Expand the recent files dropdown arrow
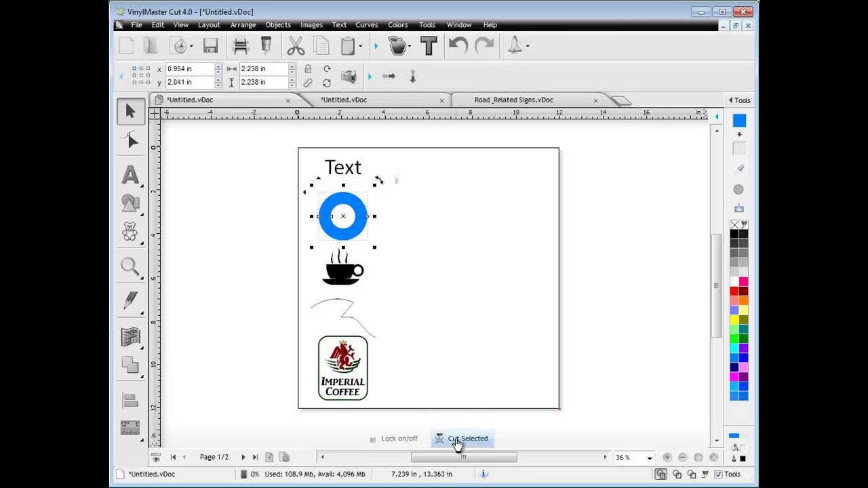Image resolution: width=868 pixels, height=488 pixels. click(191, 46)
